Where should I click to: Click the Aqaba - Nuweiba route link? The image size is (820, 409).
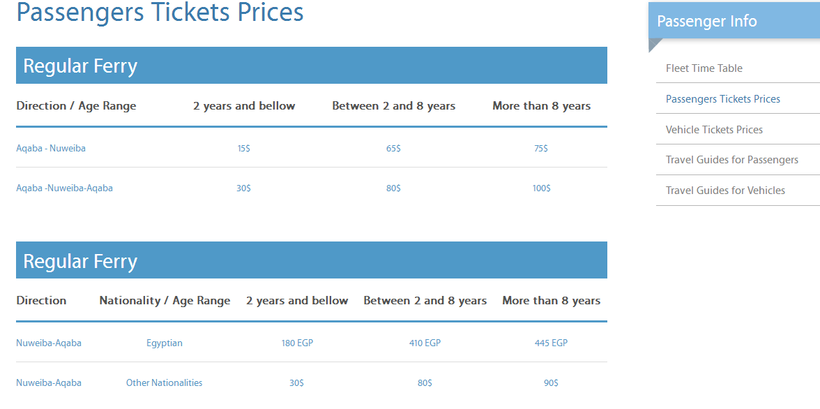(51, 148)
